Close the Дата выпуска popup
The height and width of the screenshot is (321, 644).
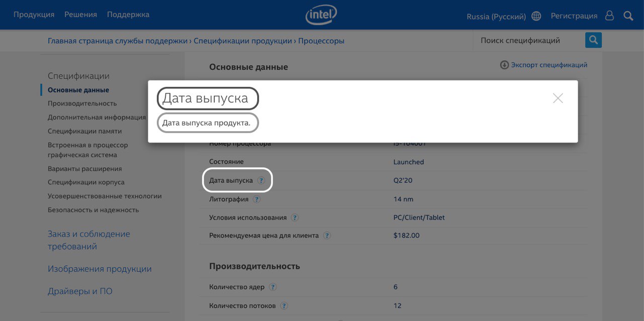click(x=557, y=98)
